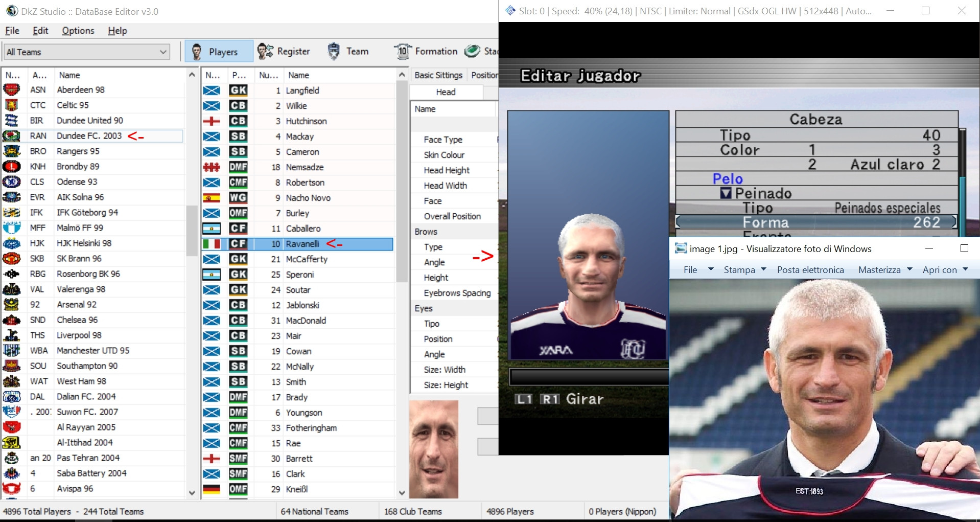The height and width of the screenshot is (522, 980).
Task: Click the Spain flag beside Nacho Novo
Action: 212,198
